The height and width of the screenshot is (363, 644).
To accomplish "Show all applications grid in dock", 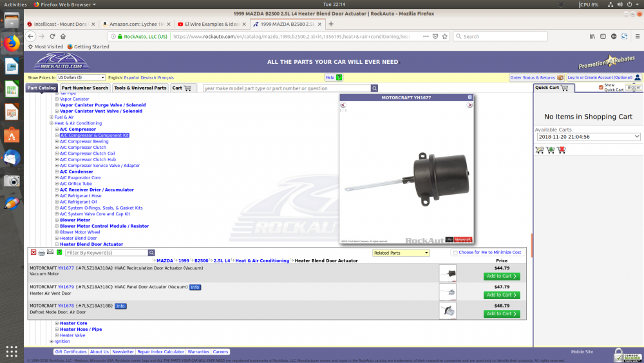I will 12,351.
